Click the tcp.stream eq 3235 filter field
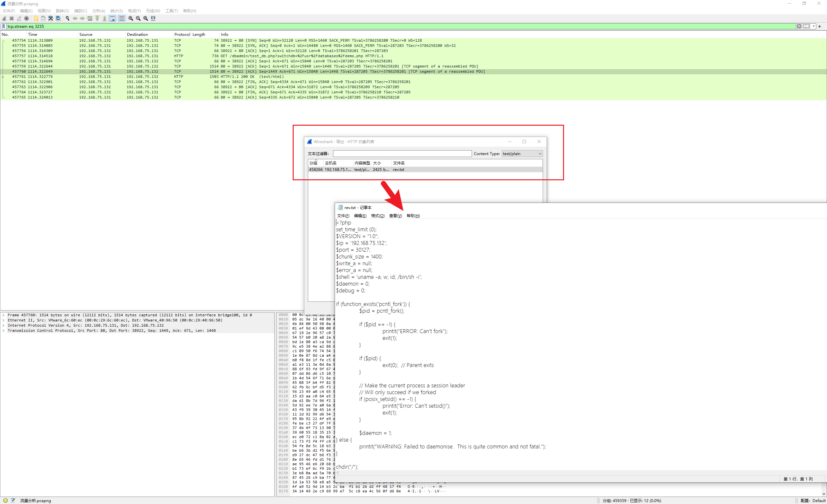827x504 pixels. (x=401, y=26)
